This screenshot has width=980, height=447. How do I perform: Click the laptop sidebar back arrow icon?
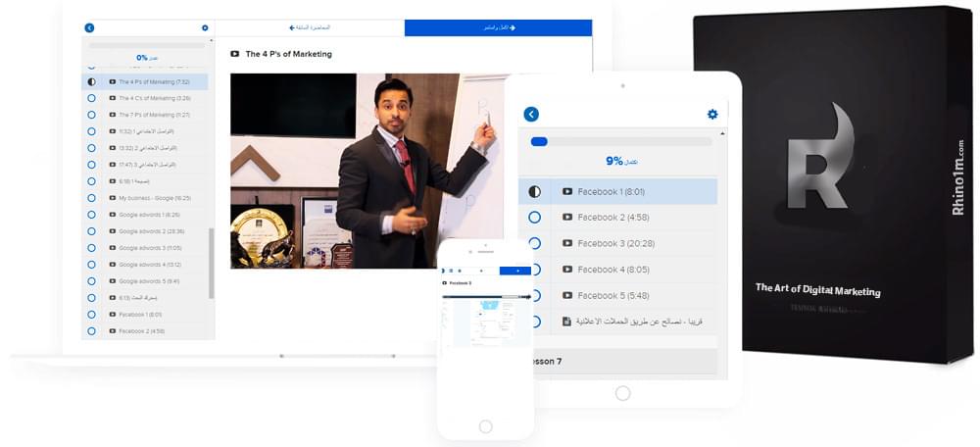pos(89,28)
